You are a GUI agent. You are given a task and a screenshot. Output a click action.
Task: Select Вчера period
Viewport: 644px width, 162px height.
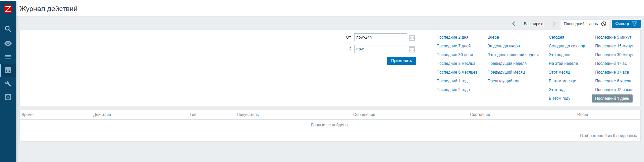[493, 37]
